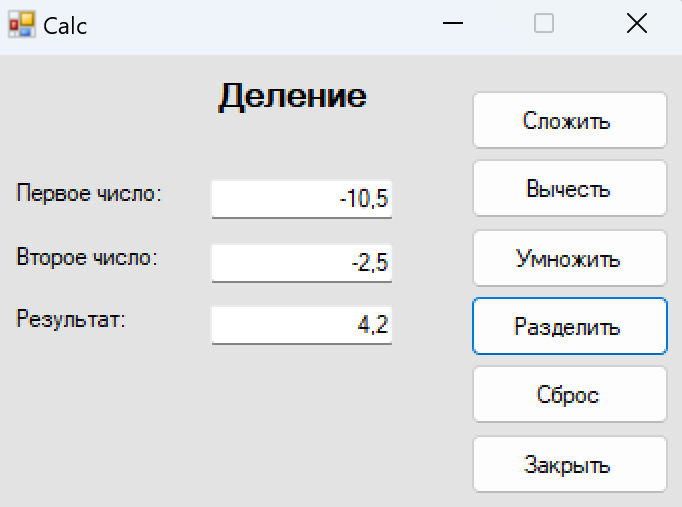Click the Второе число: label

point(87,257)
